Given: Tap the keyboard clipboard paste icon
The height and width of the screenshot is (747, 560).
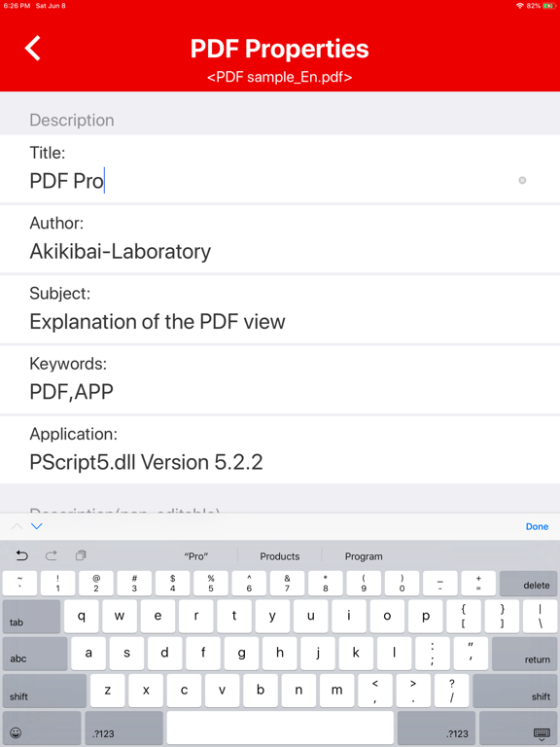Looking at the screenshot, I should (81, 555).
